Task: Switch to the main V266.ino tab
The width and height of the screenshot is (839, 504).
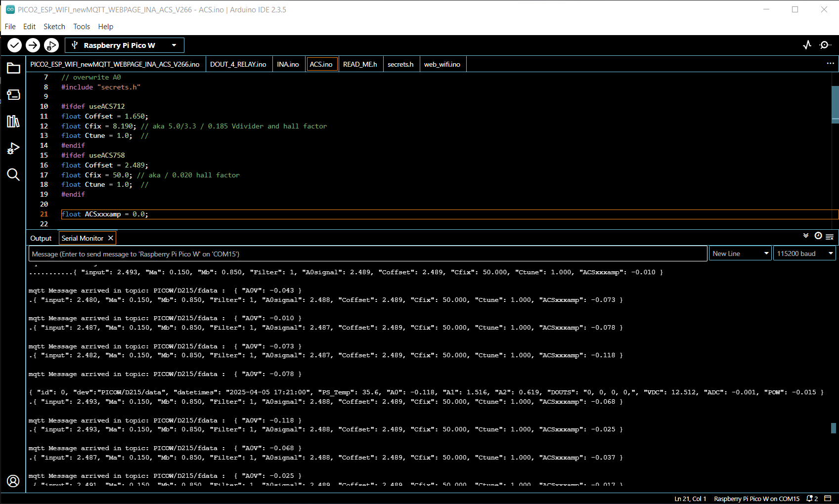Action: (x=115, y=64)
